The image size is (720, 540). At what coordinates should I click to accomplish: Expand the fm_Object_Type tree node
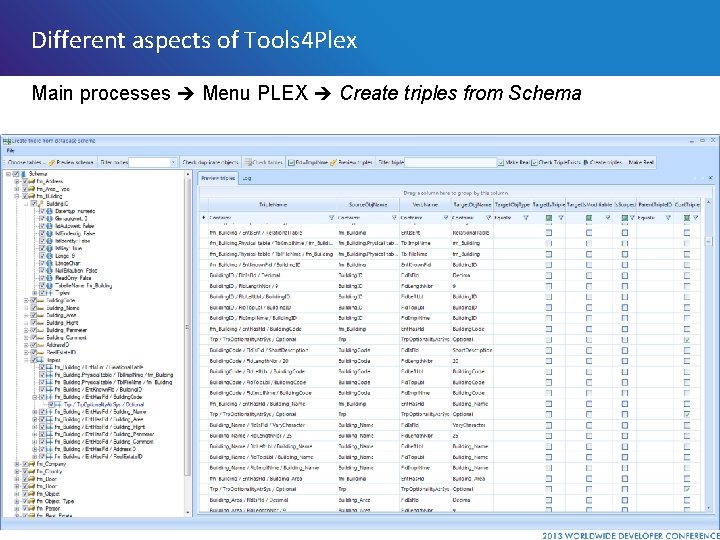point(17,501)
